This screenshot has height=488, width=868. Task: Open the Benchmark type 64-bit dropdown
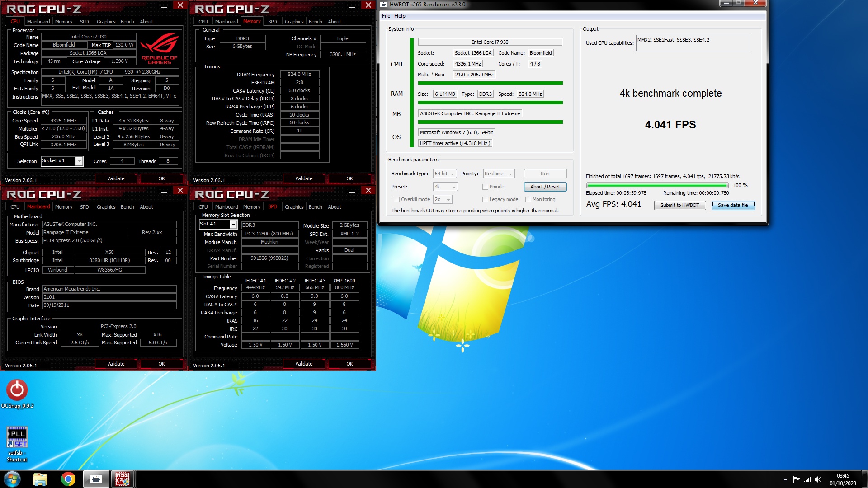click(445, 174)
